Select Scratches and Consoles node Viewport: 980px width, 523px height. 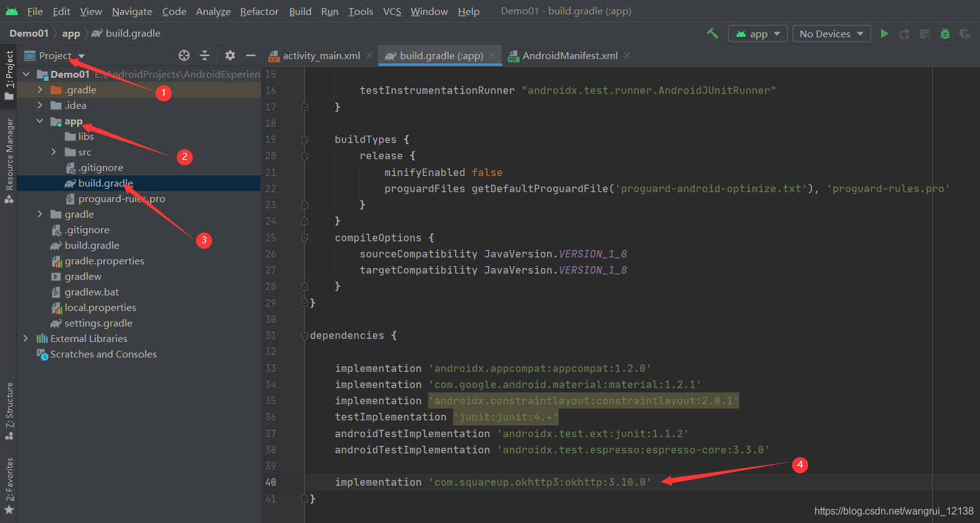point(96,354)
